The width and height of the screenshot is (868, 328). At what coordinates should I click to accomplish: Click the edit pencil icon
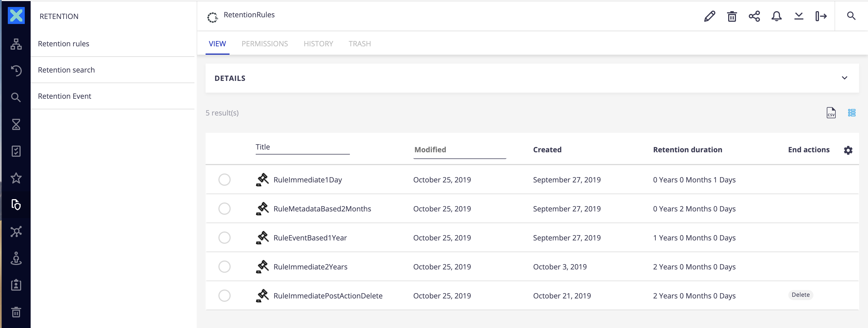pyautogui.click(x=709, y=16)
